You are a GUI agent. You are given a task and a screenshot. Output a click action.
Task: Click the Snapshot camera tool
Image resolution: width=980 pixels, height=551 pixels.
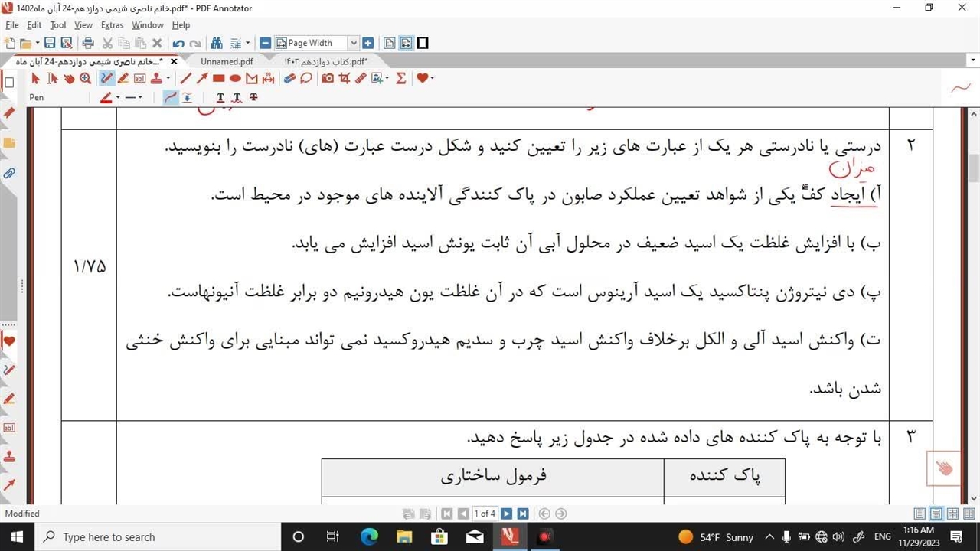328,78
